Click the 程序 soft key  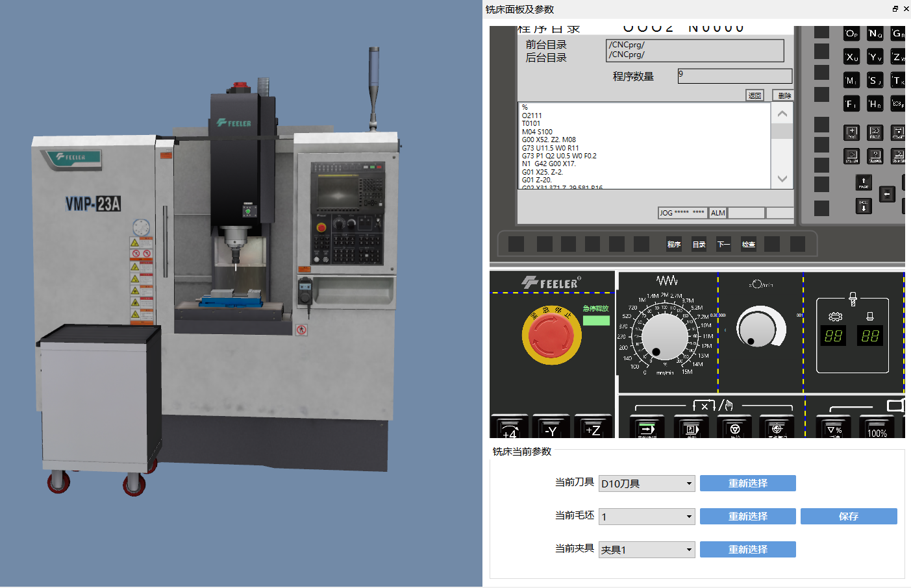click(x=674, y=244)
